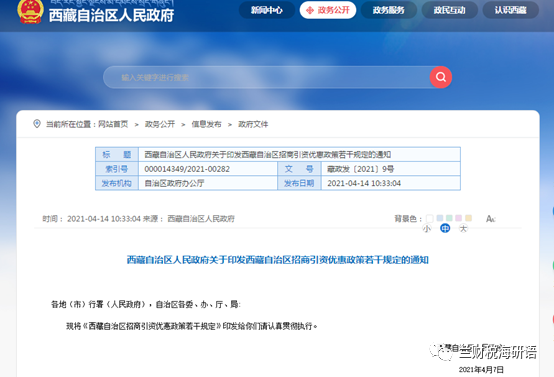Click the 各地（市）行署 salutation line

pos(146,304)
